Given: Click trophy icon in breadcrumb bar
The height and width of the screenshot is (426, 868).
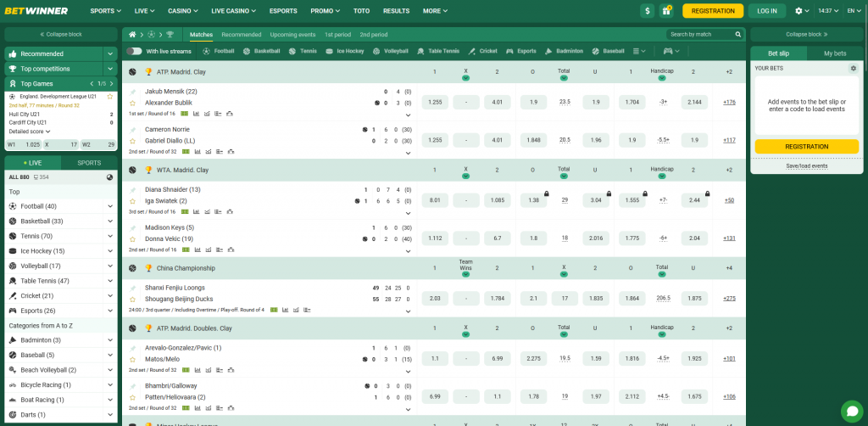Looking at the screenshot, I should click(x=170, y=34).
